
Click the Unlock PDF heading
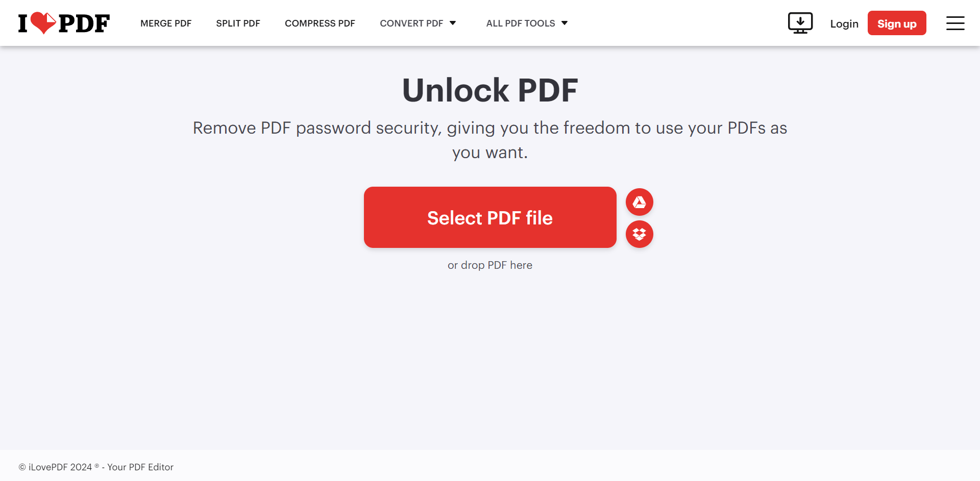[489, 90]
